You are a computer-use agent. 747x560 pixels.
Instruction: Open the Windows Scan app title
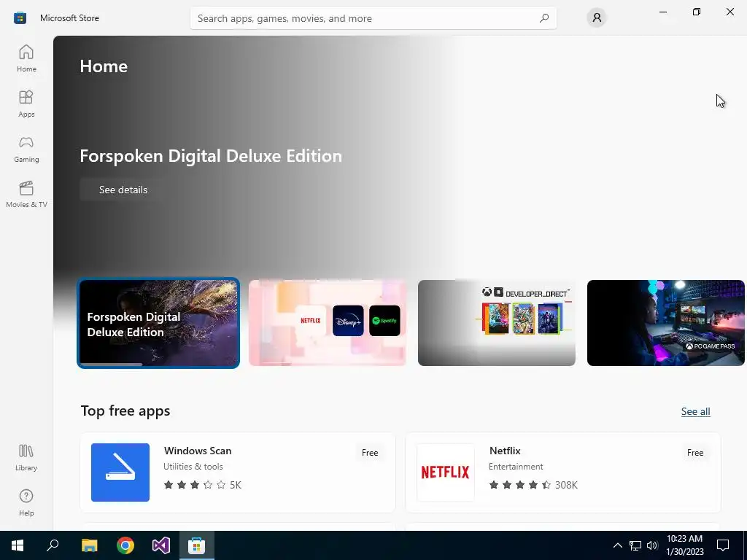point(198,451)
